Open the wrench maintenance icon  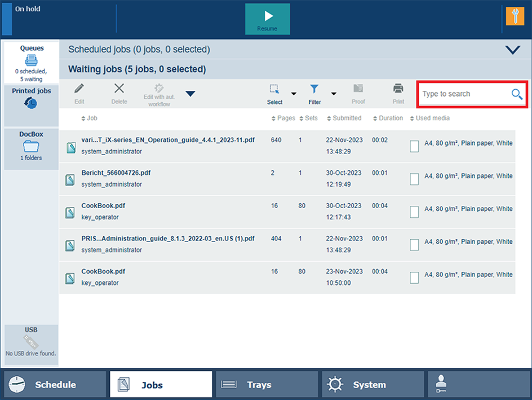coord(515,16)
